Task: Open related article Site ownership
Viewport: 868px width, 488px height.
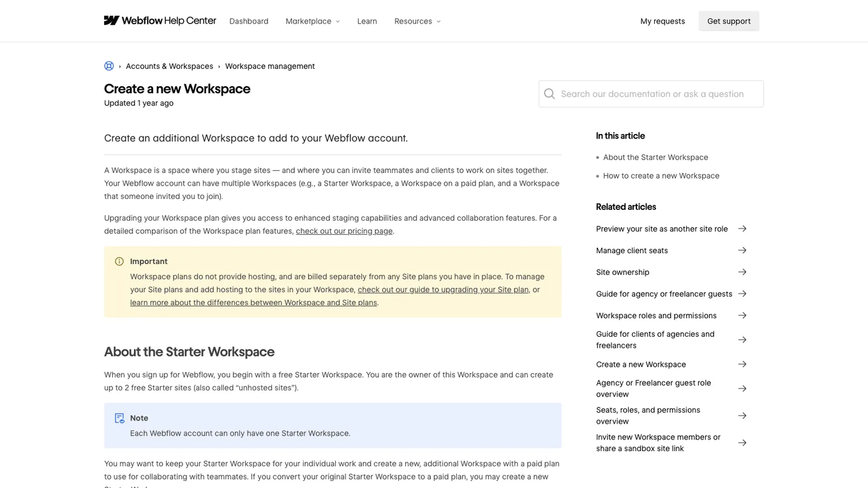Action: 622,272
